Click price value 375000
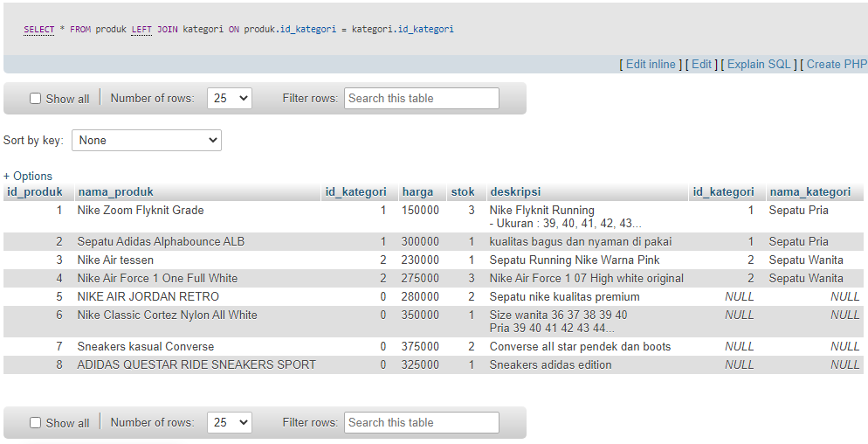Screen dimensions: 868x444 click(420, 346)
